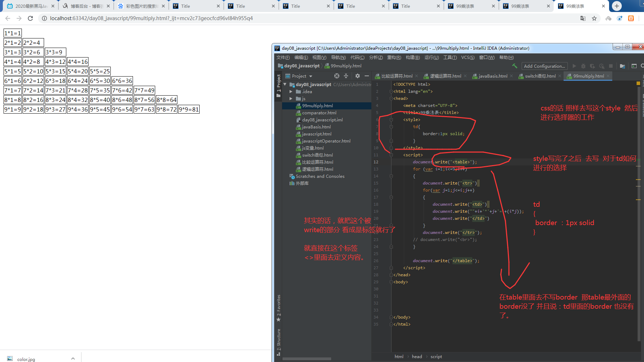Viewport: 644px width, 362px height.
Task: Click the Run Anything icon in IntelliJ toolbar
Action: (x=634, y=66)
